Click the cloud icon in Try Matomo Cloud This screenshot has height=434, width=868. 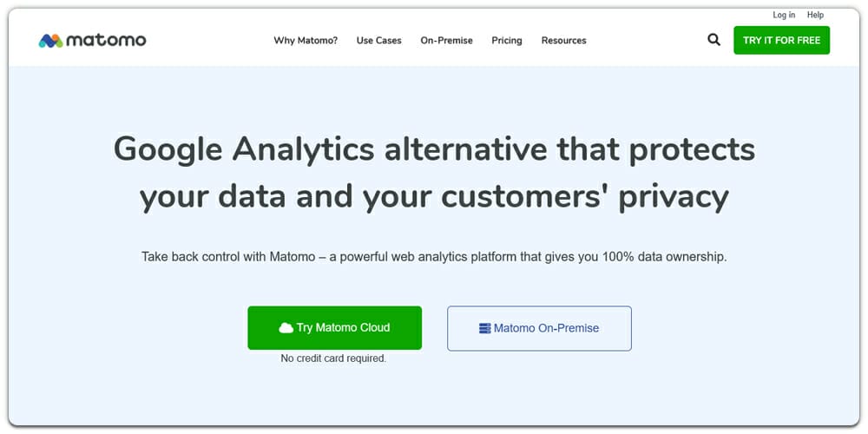(x=286, y=328)
